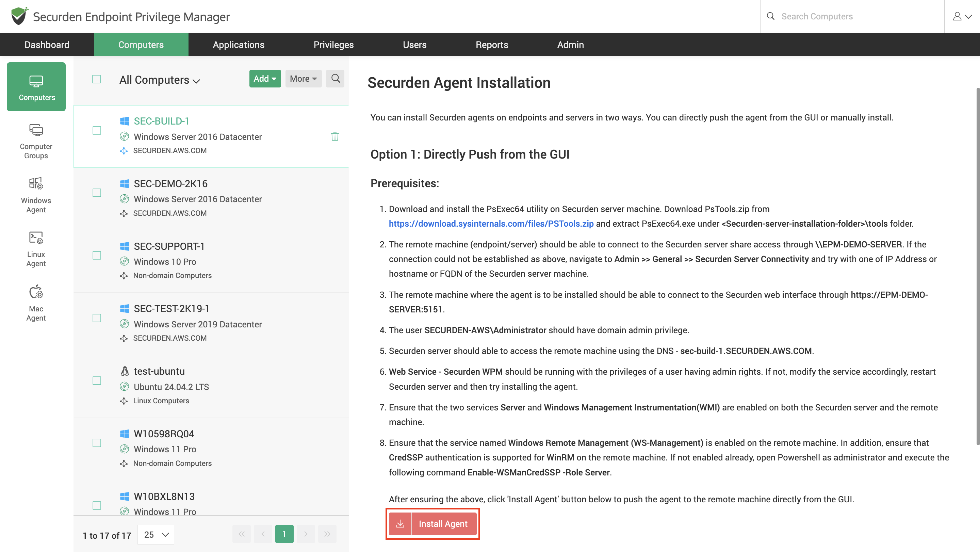The image size is (980, 552).
Task: Click the '1 to 17 of 17' record count
Action: point(107,536)
